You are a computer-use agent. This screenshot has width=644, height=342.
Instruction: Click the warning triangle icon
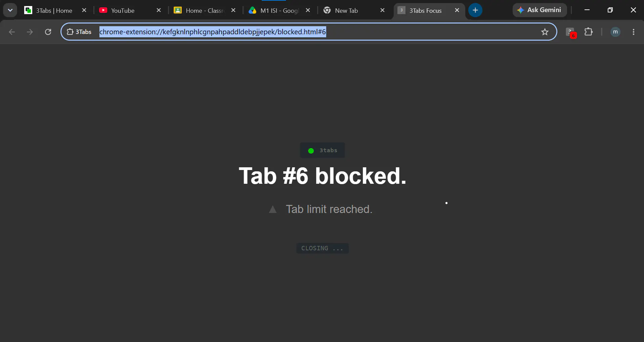(x=273, y=210)
